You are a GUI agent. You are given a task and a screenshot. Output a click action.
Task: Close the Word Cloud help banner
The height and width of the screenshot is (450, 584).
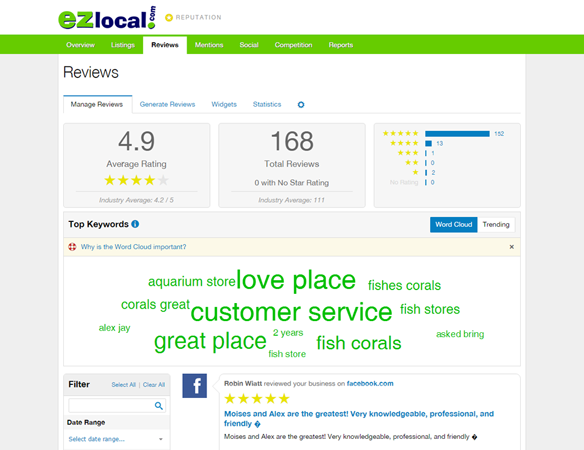(512, 247)
